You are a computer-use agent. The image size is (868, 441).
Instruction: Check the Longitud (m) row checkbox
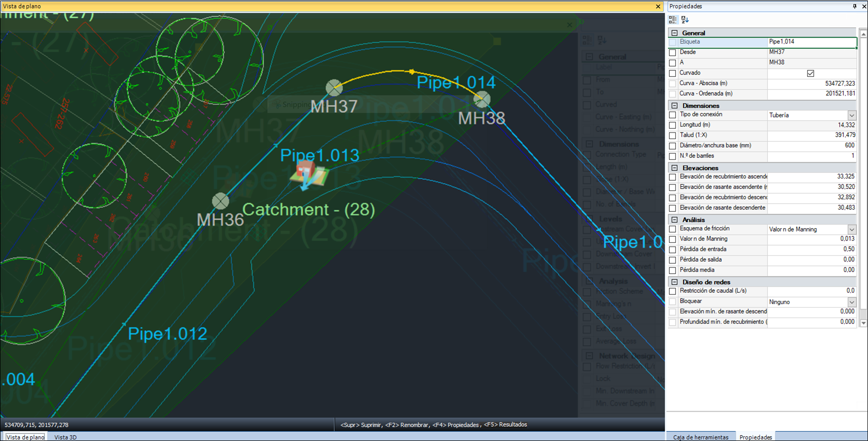673,125
